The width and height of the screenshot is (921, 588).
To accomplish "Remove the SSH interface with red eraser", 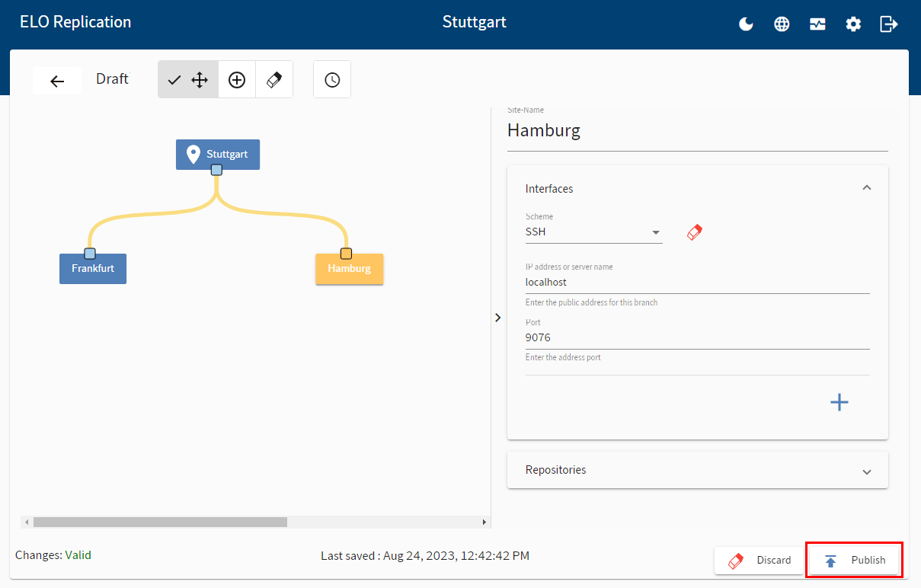I will coord(694,232).
